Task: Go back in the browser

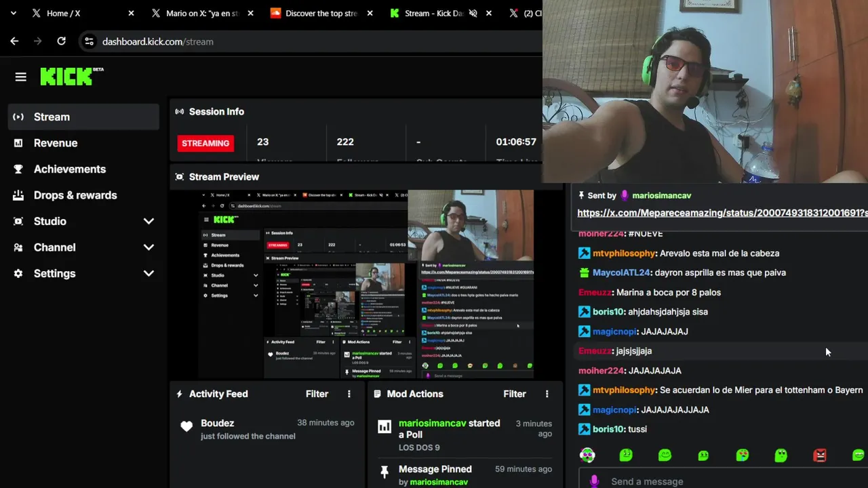Action: [x=14, y=41]
